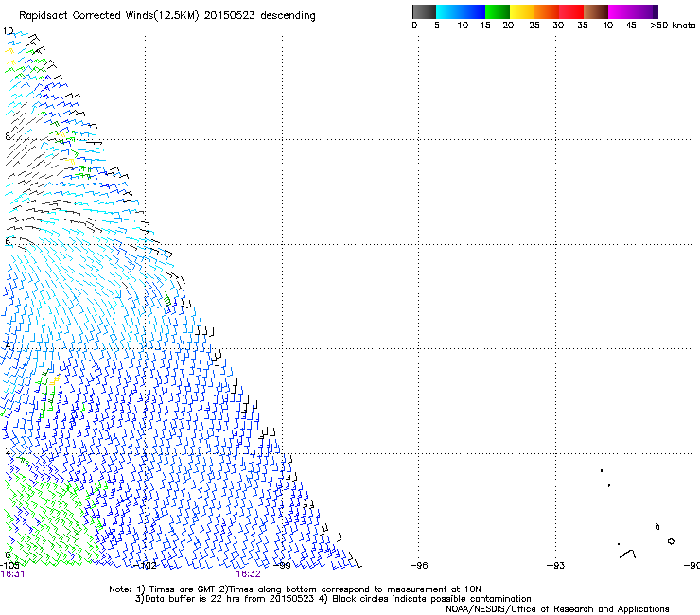The width and height of the screenshot is (700, 615).
Task: Click the '-102' longitude label
Action: click(x=145, y=566)
